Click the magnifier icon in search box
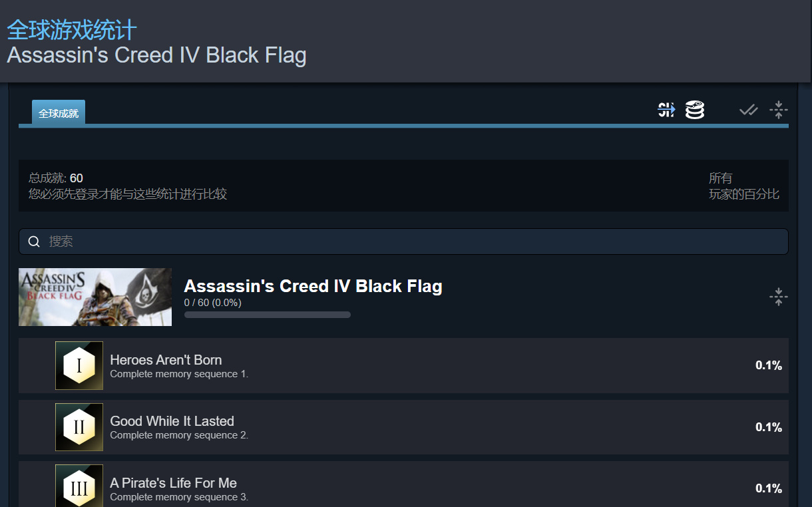The height and width of the screenshot is (507, 812). click(x=34, y=242)
